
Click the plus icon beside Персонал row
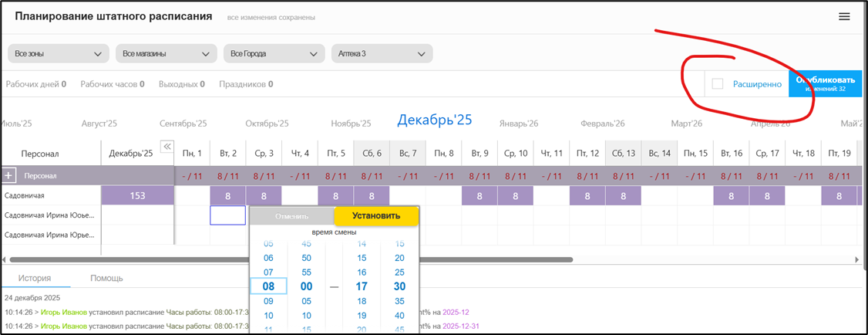(x=9, y=176)
